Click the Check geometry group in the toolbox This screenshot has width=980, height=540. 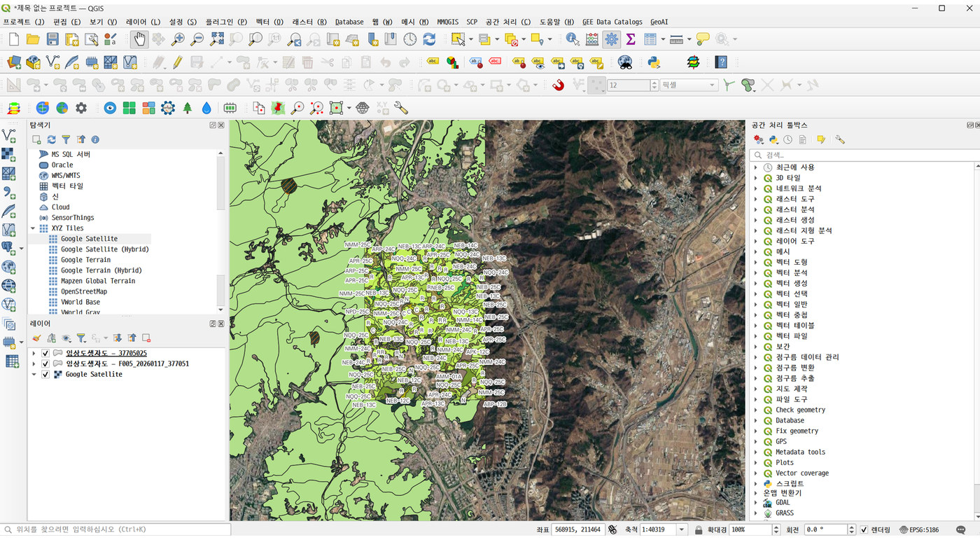pos(800,410)
